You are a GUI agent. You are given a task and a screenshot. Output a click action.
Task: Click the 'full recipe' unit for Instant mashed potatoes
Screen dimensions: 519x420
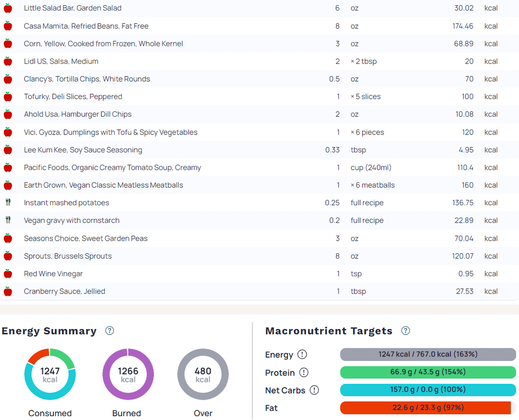(367, 203)
